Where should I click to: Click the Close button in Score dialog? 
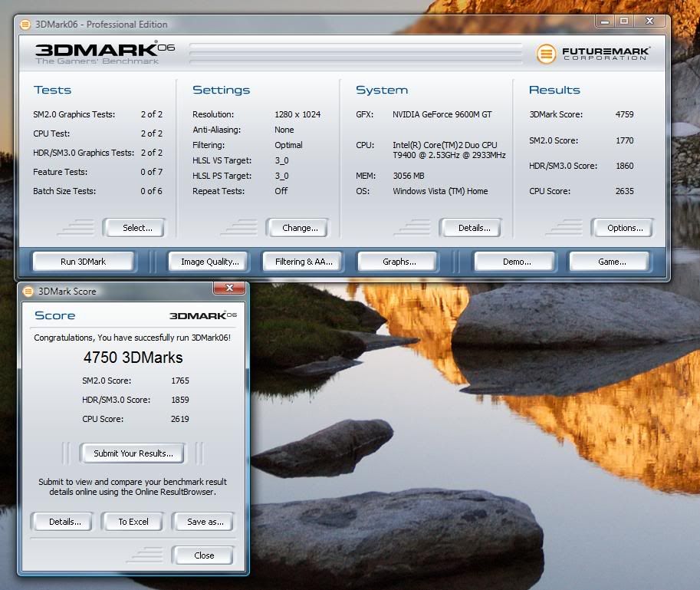point(203,555)
